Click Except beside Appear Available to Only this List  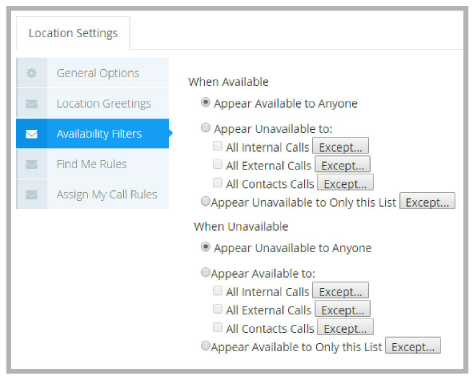[x=413, y=347]
